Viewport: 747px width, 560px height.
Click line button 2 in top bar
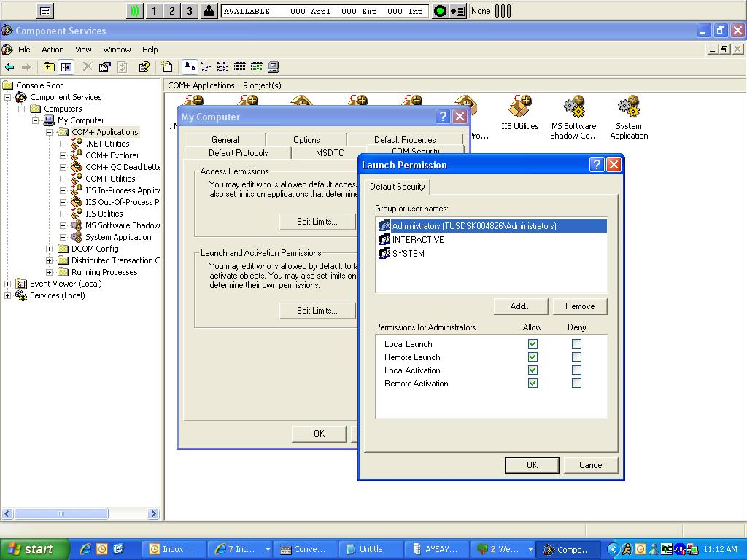point(172,11)
